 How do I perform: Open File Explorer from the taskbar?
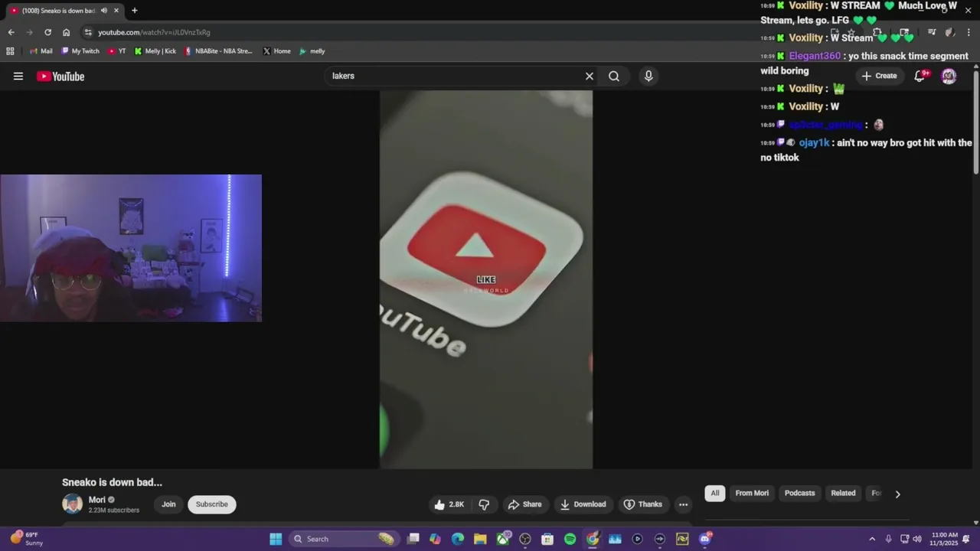pyautogui.click(x=479, y=539)
